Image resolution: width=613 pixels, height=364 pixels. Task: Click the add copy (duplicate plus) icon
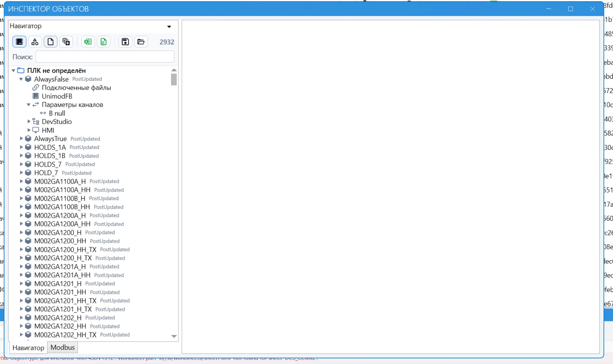66,42
